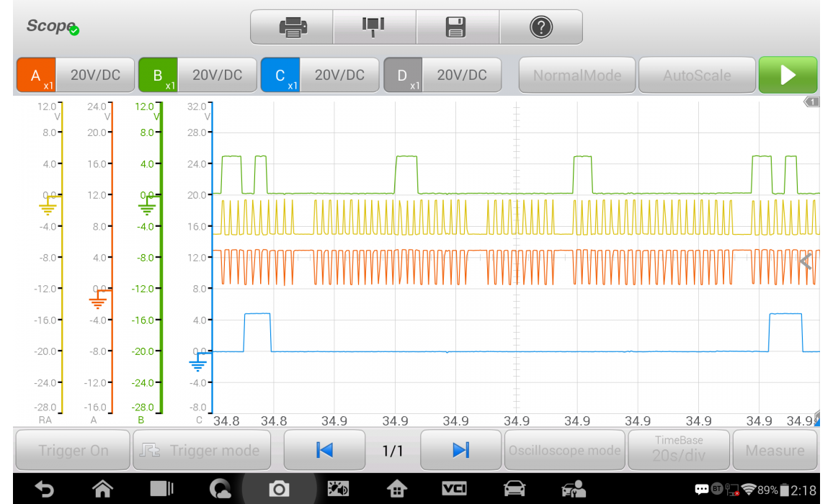Toggle channel B on or off
Viewport: 833px width, 504px height.
(159, 76)
